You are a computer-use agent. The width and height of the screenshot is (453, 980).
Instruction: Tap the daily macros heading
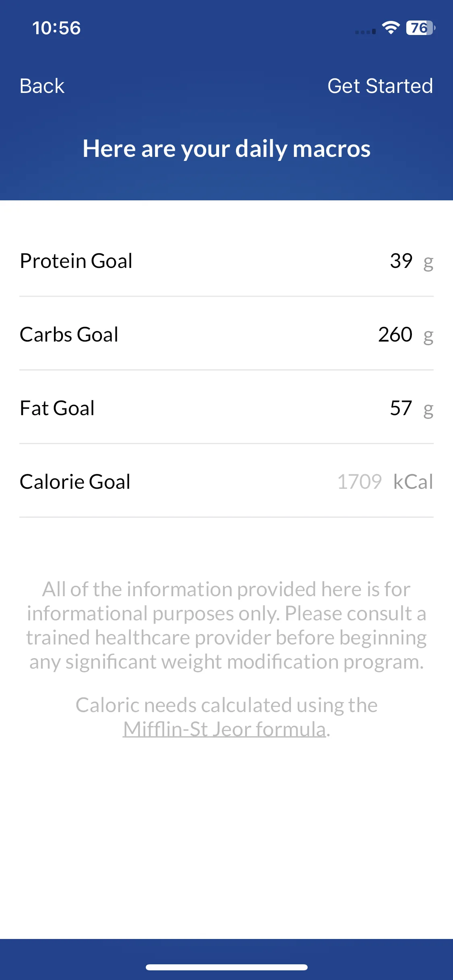[x=226, y=149]
